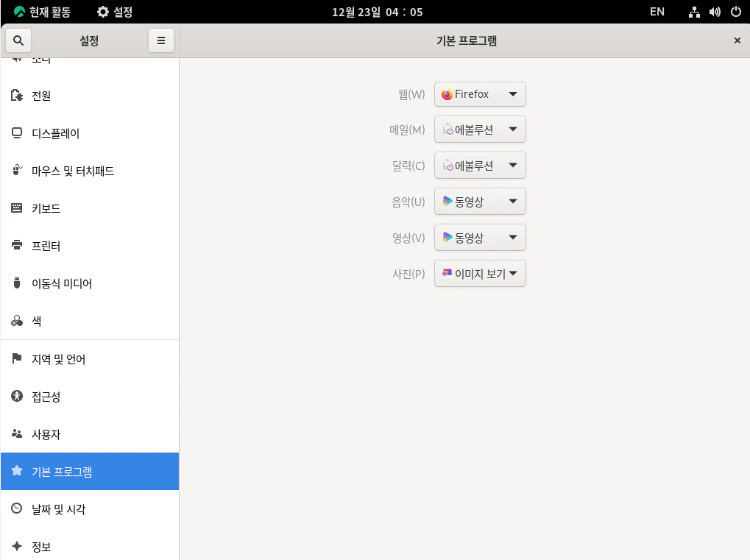Image resolution: width=750 pixels, height=560 pixels.
Task: Click the keyboard icon beside 키보드
Action: coord(17,208)
